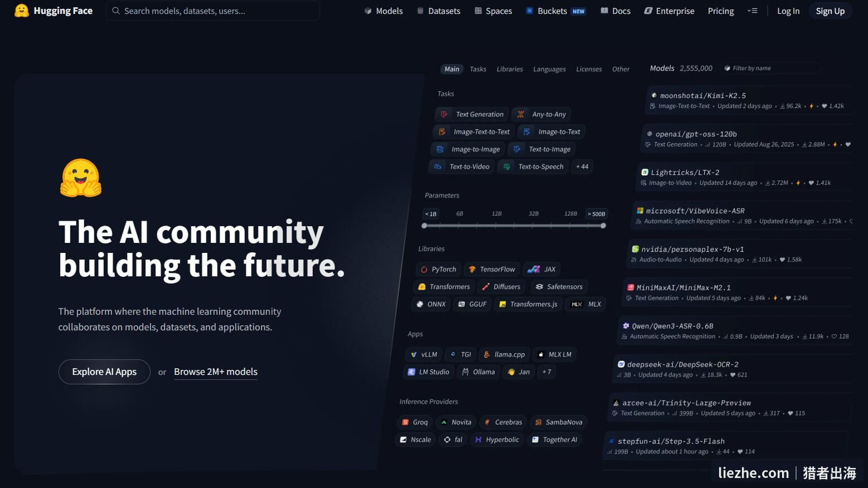Select the Ollama app icon
Viewport: 868px width, 488px height.
465,372
